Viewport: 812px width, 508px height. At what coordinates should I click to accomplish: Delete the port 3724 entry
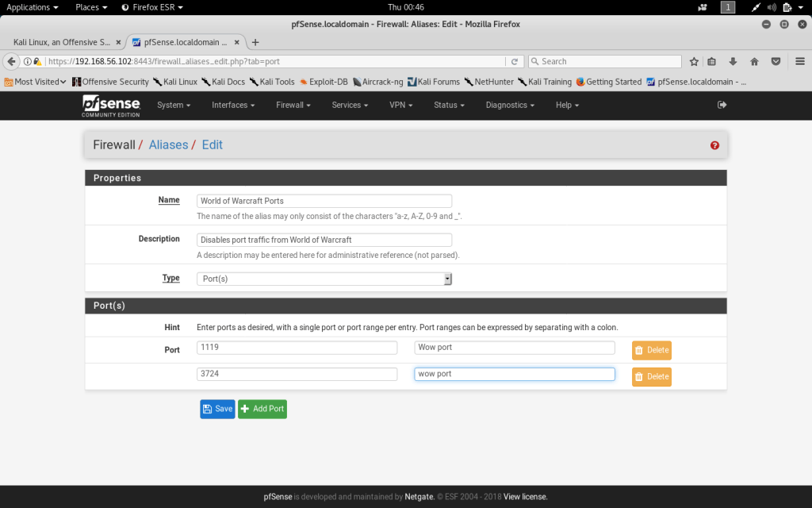tap(651, 376)
